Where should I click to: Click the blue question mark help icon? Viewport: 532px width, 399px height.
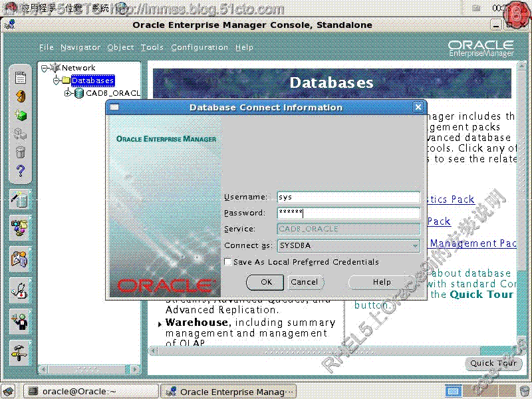tap(21, 171)
